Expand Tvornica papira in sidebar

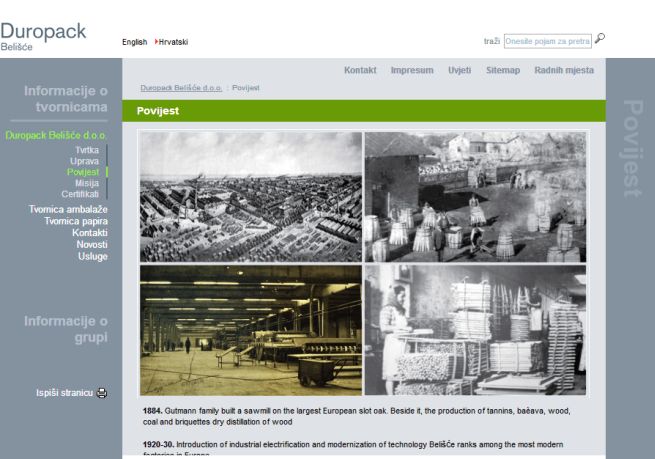point(76,221)
